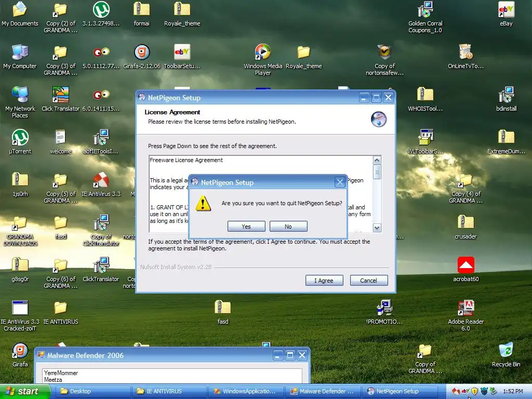Select the Girafa desktop shortcut
Screen dimensions: 532x399
(20, 355)
